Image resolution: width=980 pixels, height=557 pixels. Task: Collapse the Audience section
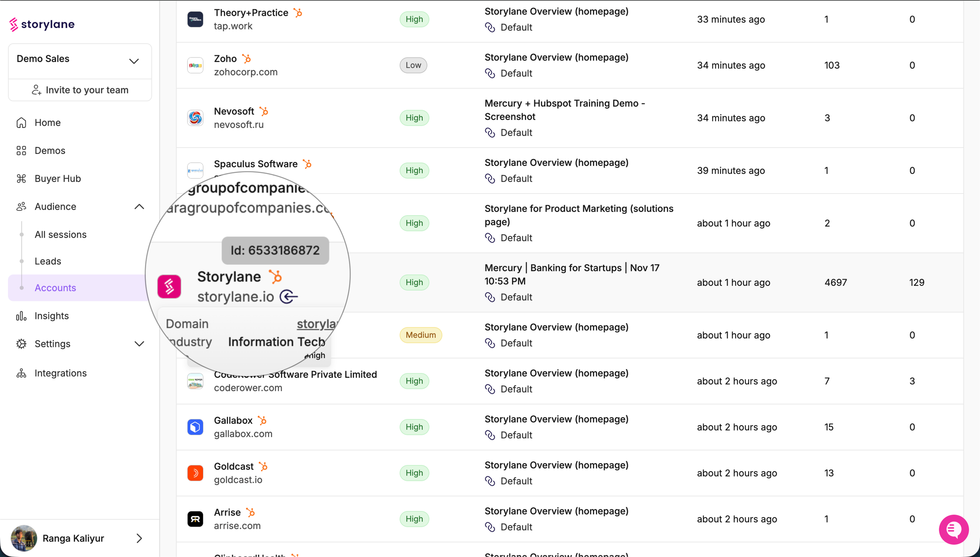[139, 207]
